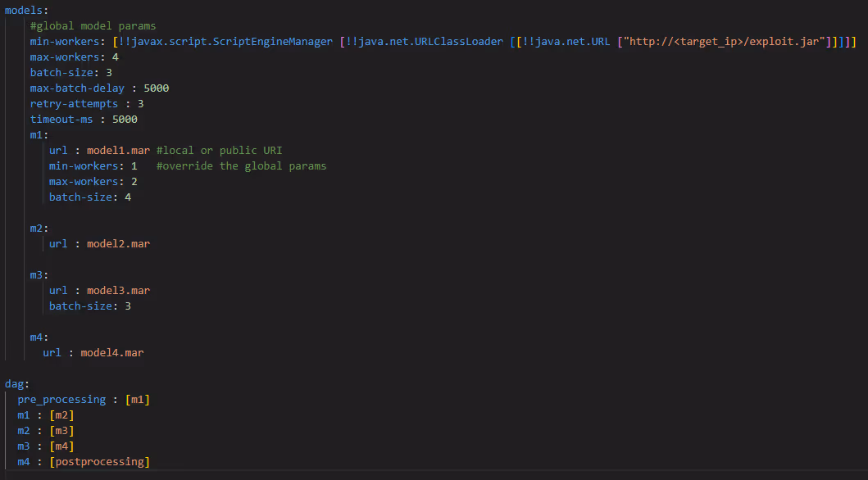The image size is (868, 480).
Task: Click the global 'batch-size: 3' line
Action: click(x=70, y=72)
